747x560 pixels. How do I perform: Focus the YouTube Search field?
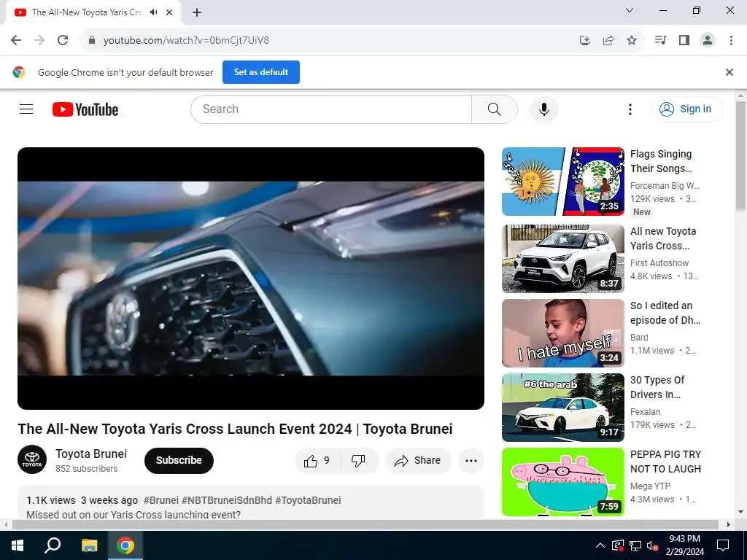[331, 109]
